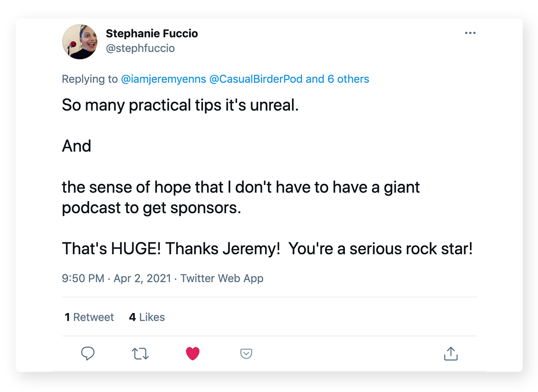538x392 pixels.
Task: View the 4 Likes list
Action: [147, 317]
